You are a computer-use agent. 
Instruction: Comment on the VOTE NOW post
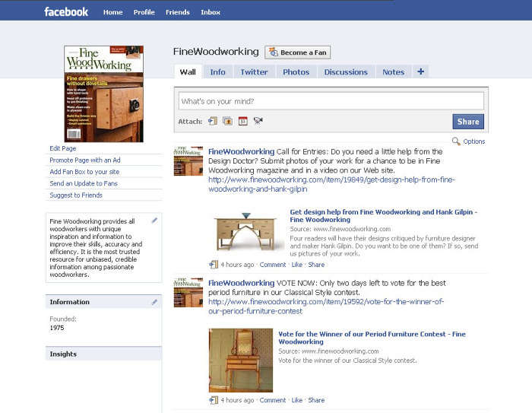(273, 400)
